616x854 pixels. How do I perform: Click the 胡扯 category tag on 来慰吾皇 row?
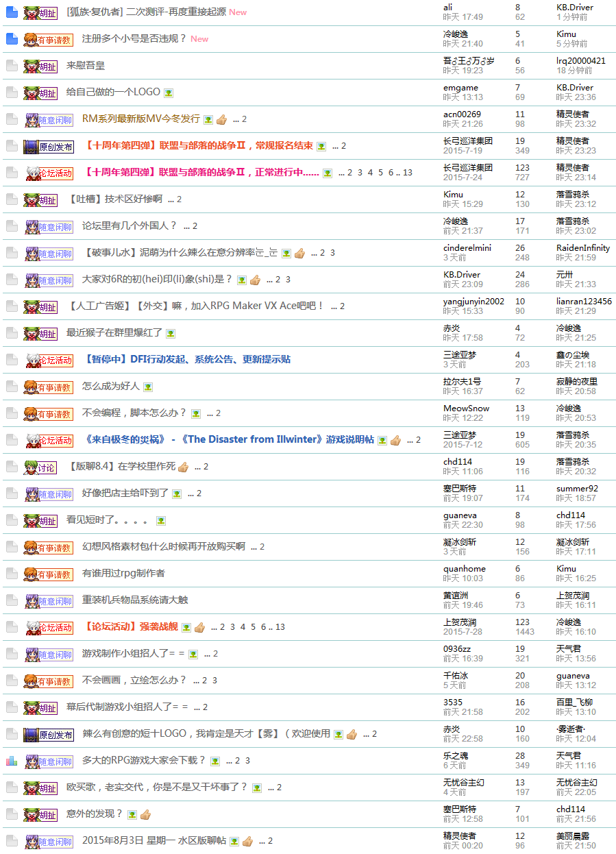pyautogui.click(x=40, y=66)
